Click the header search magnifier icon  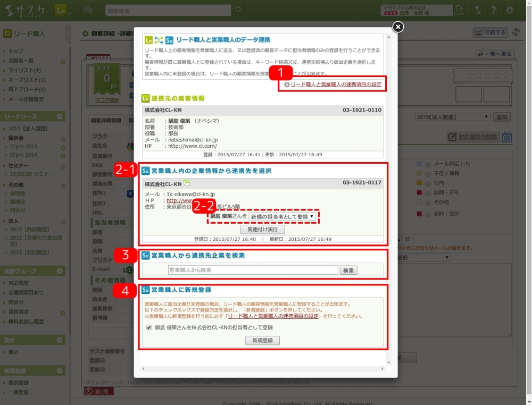coord(239,10)
